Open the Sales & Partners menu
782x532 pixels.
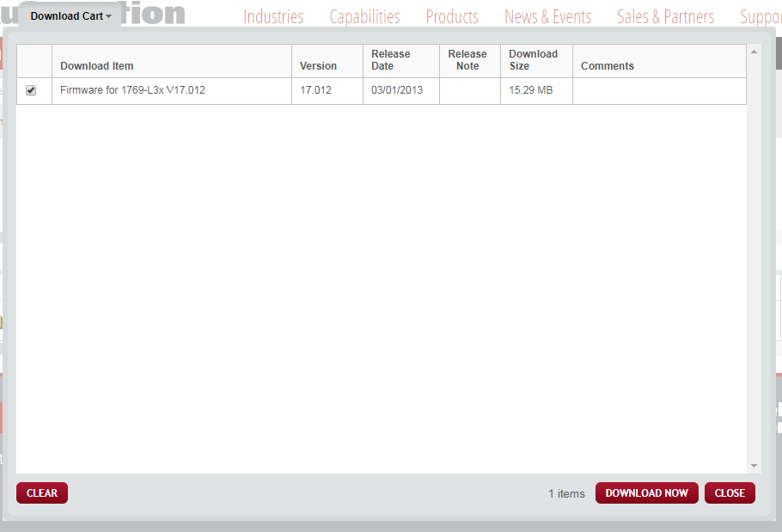point(665,17)
